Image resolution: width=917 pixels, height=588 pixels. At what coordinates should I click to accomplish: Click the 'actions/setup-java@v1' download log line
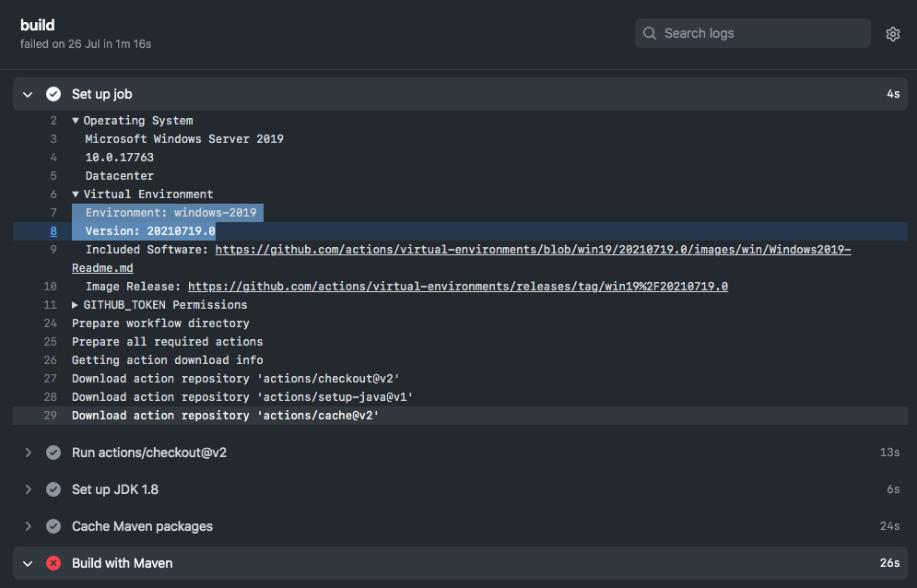(242, 397)
